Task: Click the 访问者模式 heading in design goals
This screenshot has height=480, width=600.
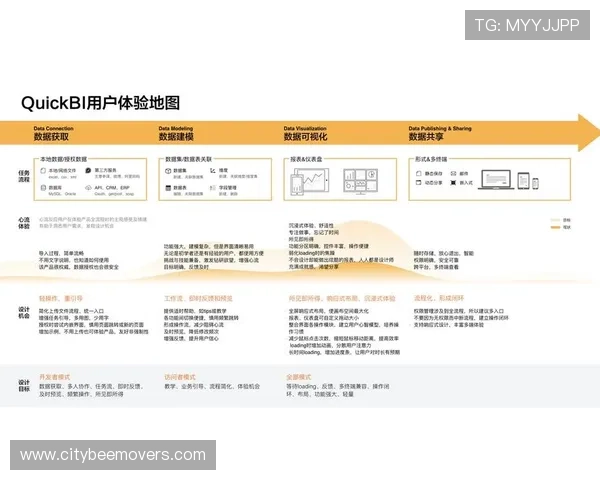Action: click(180, 377)
